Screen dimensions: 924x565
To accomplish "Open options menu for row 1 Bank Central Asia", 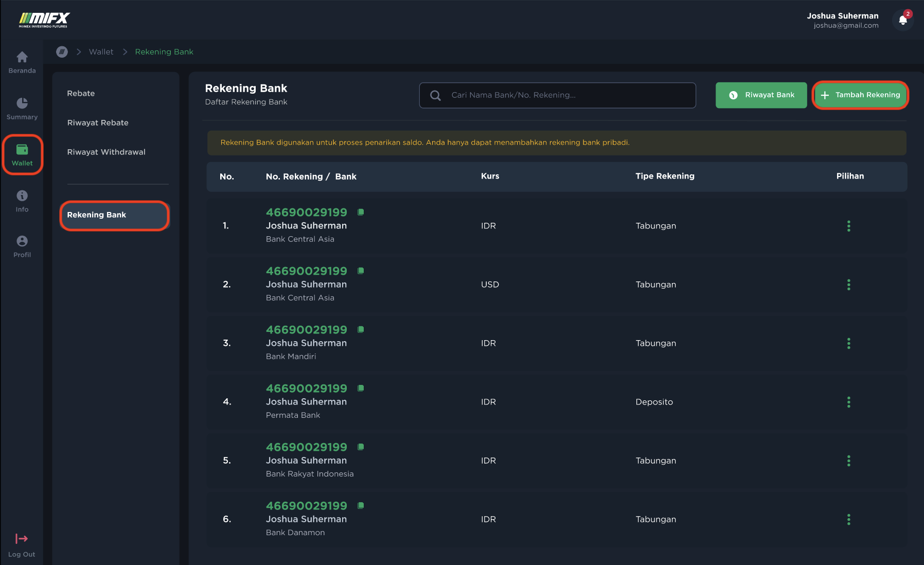I will [849, 226].
